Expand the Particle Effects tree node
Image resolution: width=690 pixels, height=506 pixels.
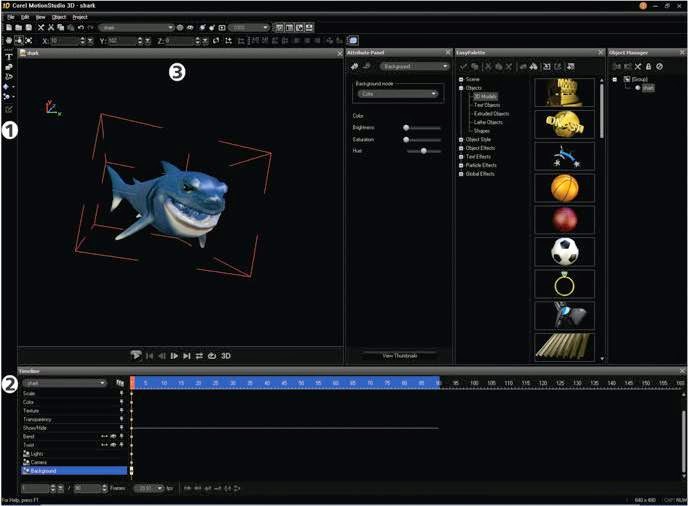click(461, 165)
